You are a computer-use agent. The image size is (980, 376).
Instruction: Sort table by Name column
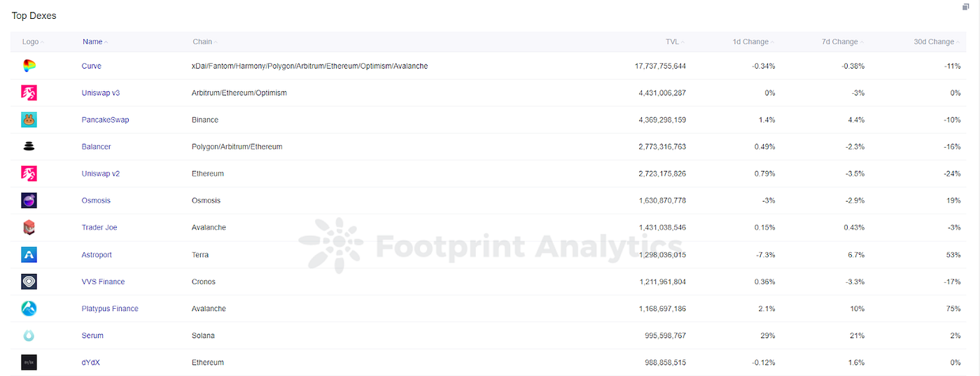pos(94,42)
